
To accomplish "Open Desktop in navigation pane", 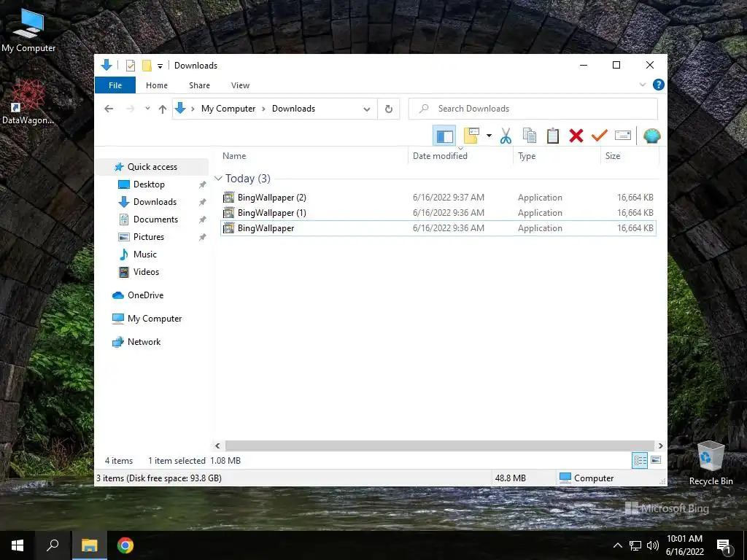I will click(149, 184).
